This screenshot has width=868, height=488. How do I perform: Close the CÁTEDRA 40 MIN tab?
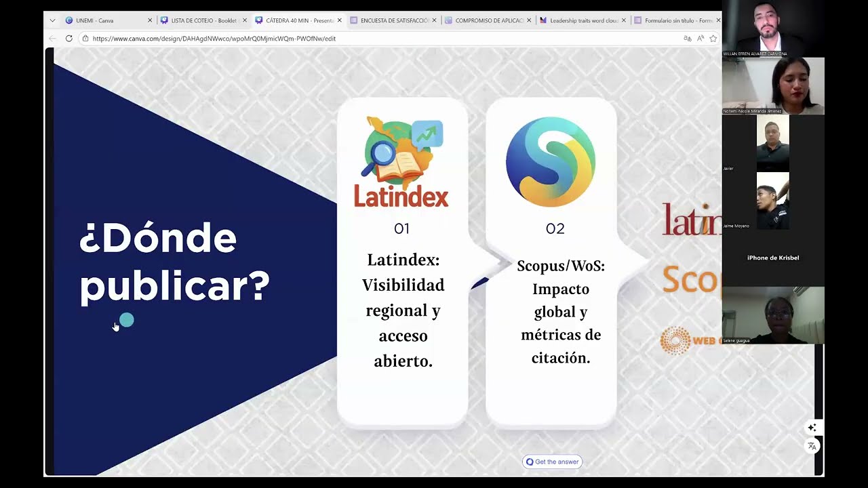(340, 20)
